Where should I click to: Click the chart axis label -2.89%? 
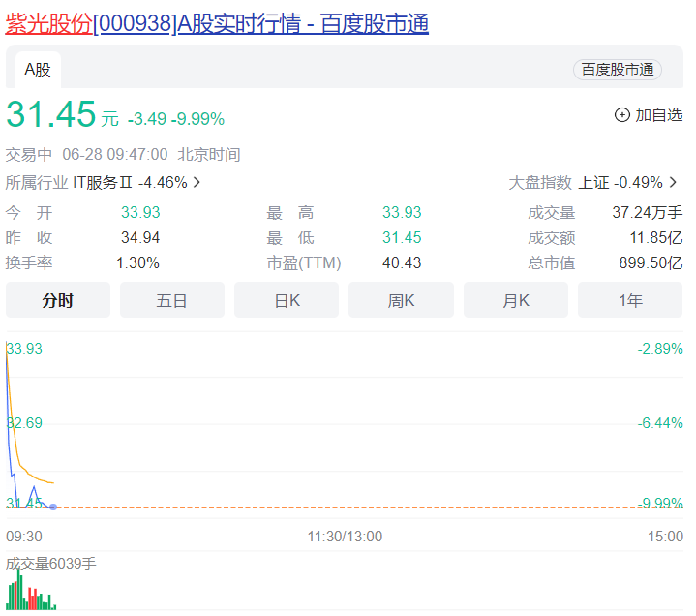[660, 348]
